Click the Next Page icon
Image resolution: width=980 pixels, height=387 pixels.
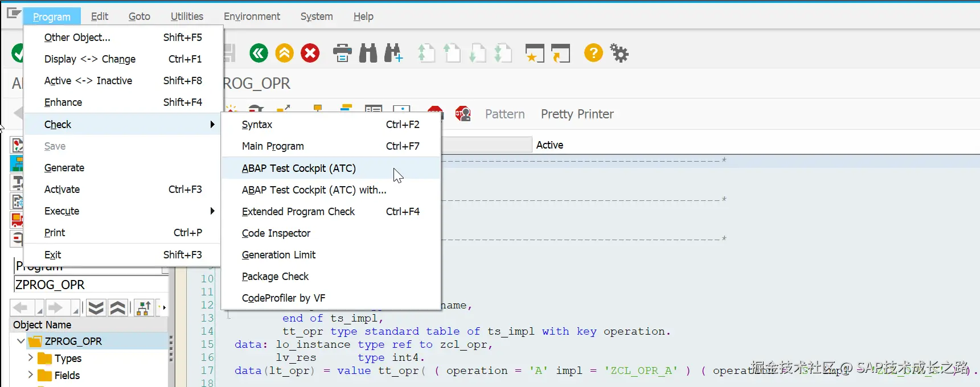(x=477, y=53)
